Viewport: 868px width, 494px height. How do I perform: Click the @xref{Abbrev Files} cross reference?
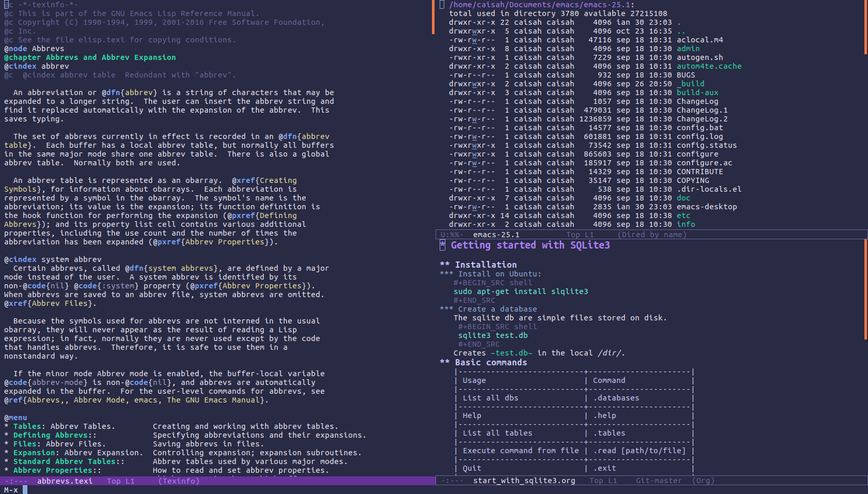pos(50,303)
